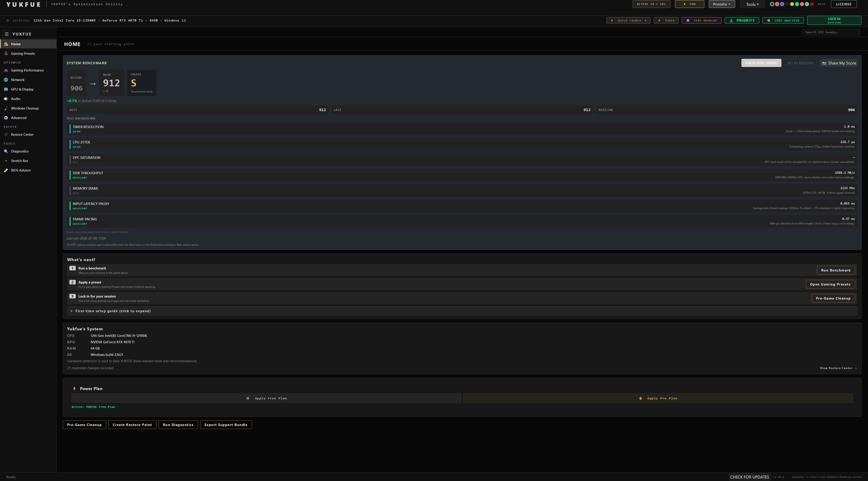Pick the green theme color swatch

pyautogui.click(x=797, y=4)
